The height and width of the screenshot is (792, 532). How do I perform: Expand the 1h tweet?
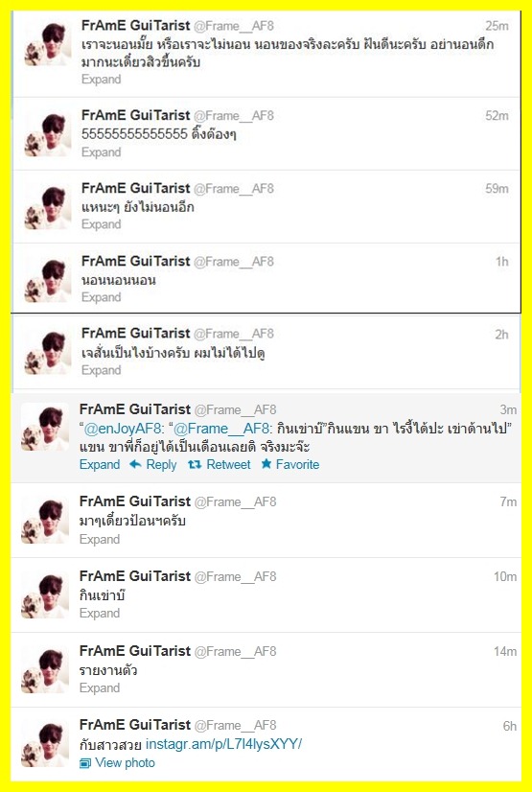[x=101, y=297]
